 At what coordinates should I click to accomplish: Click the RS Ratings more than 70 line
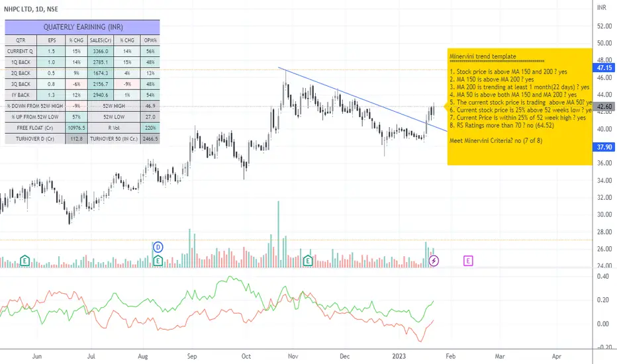(502, 126)
